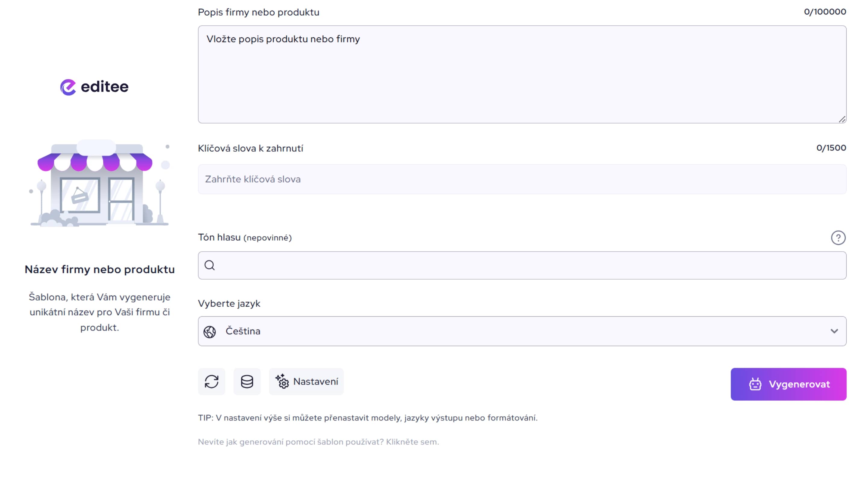Click the gear sparkle icon beside Nastavení
The image size is (868, 488).
(282, 382)
